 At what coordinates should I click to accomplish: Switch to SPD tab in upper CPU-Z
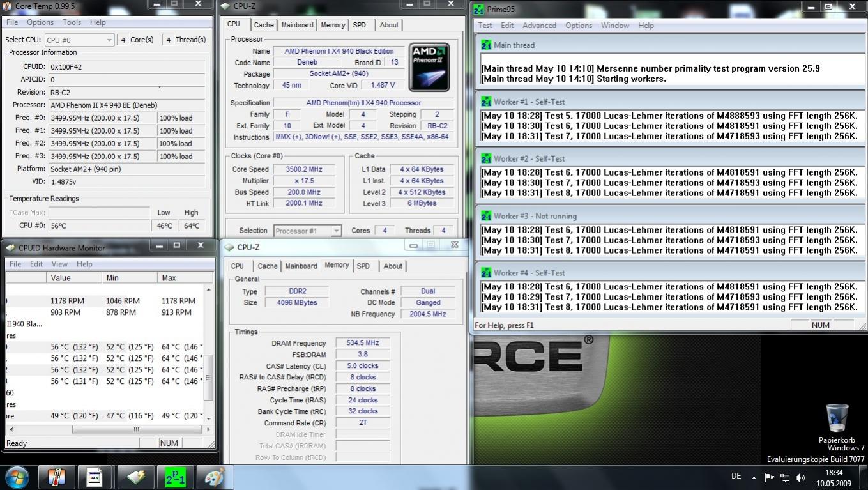[x=360, y=25]
